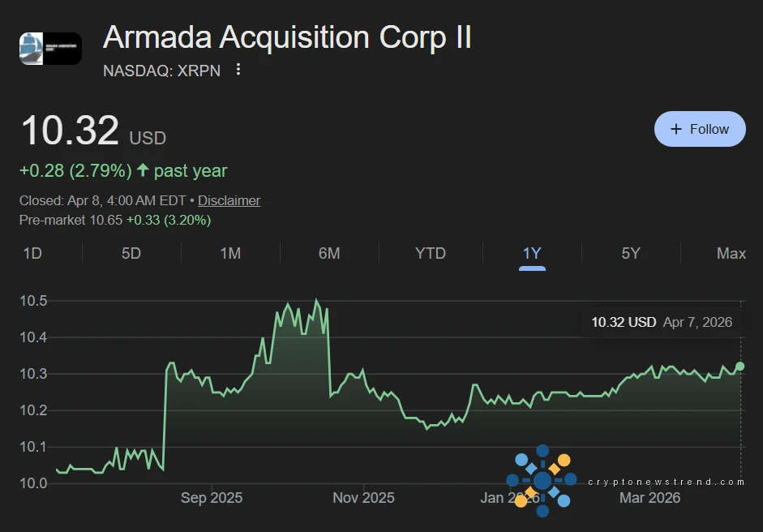
Task: Switch chart to 6M range
Action: tap(329, 253)
